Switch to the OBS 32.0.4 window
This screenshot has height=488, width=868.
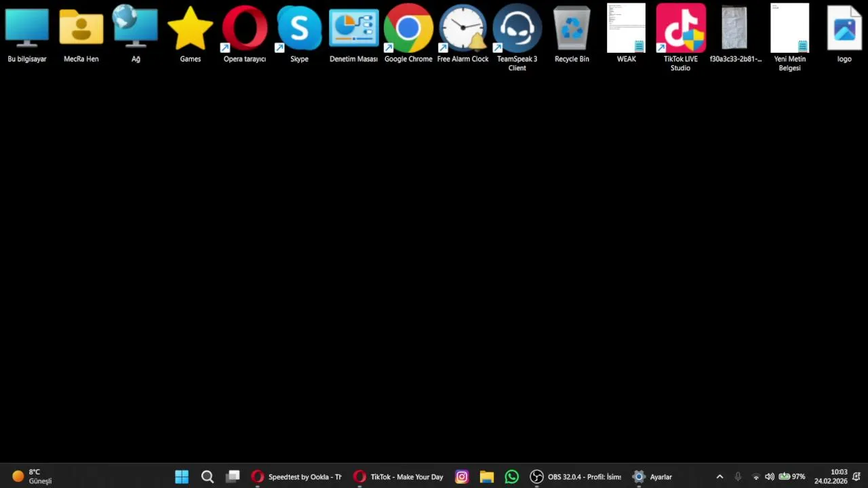576,476
